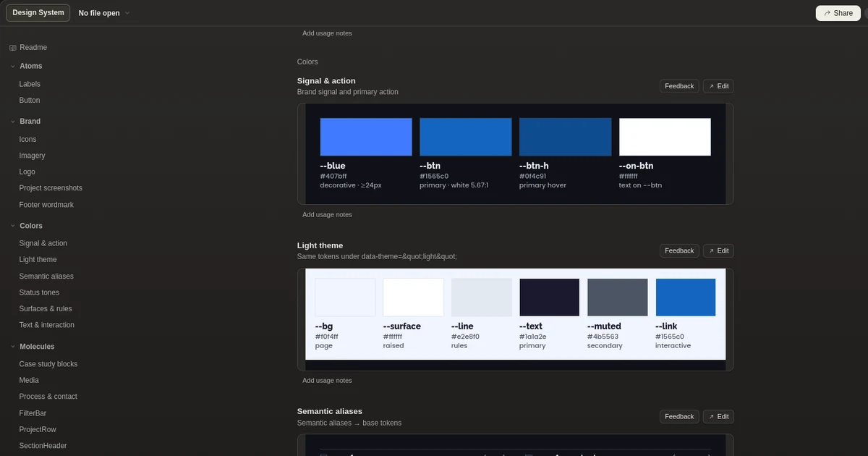
Task: Click the Readme book icon
Action: pyautogui.click(x=13, y=48)
